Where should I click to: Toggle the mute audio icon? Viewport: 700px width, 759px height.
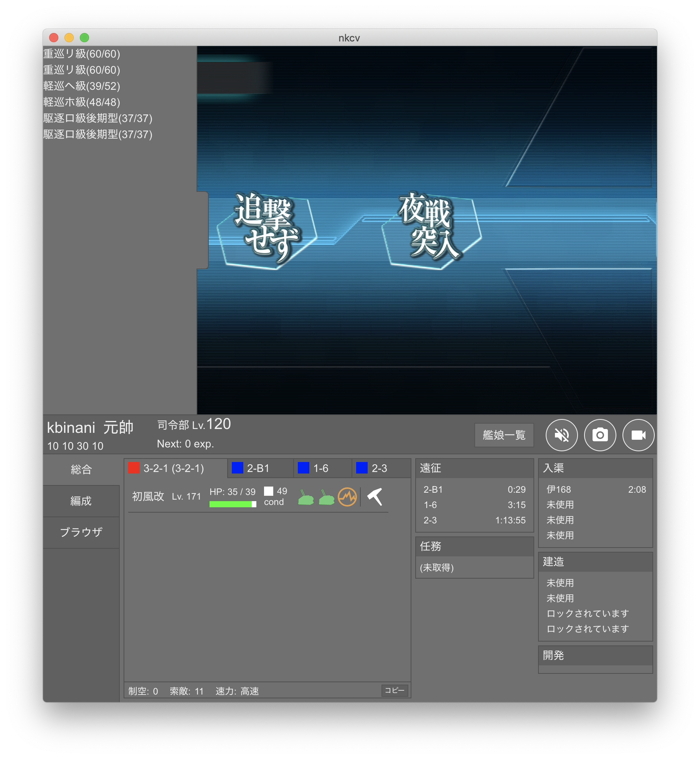coord(561,435)
